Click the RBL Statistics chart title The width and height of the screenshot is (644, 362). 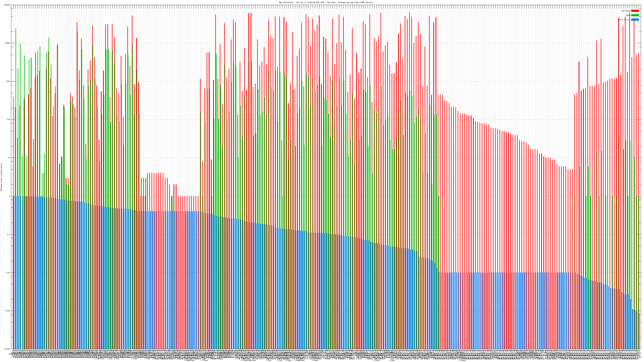point(325,2)
